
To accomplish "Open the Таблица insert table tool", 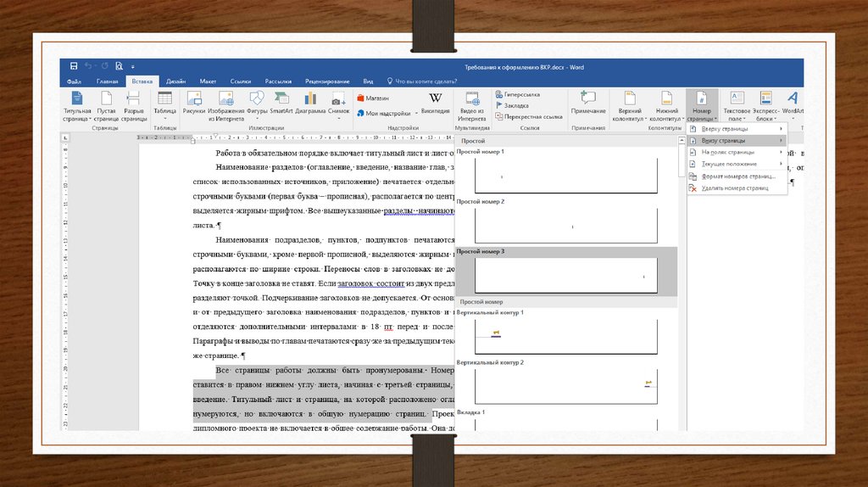I will [164, 105].
